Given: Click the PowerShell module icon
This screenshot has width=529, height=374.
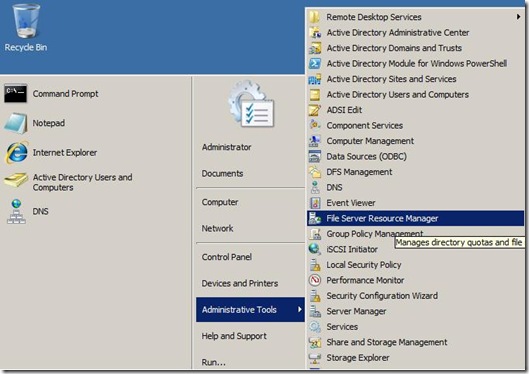Looking at the screenshot, I should click(x=315, y=63).
